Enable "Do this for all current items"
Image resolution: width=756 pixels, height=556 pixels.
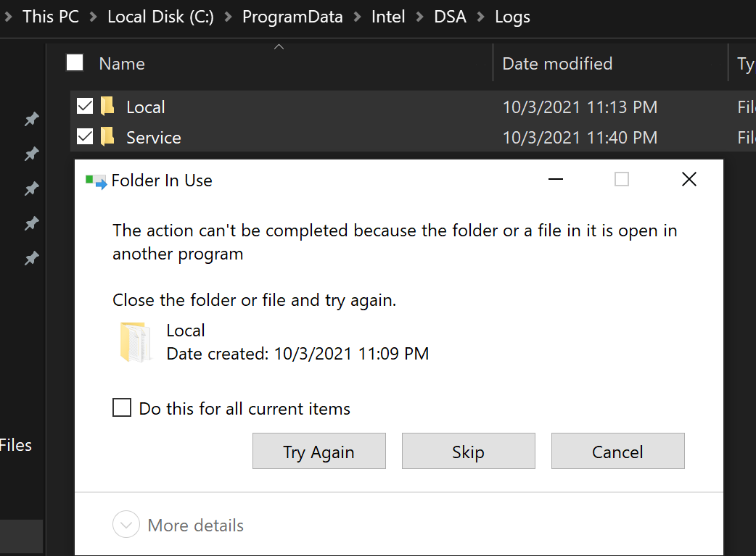click(x=122, y=408)
